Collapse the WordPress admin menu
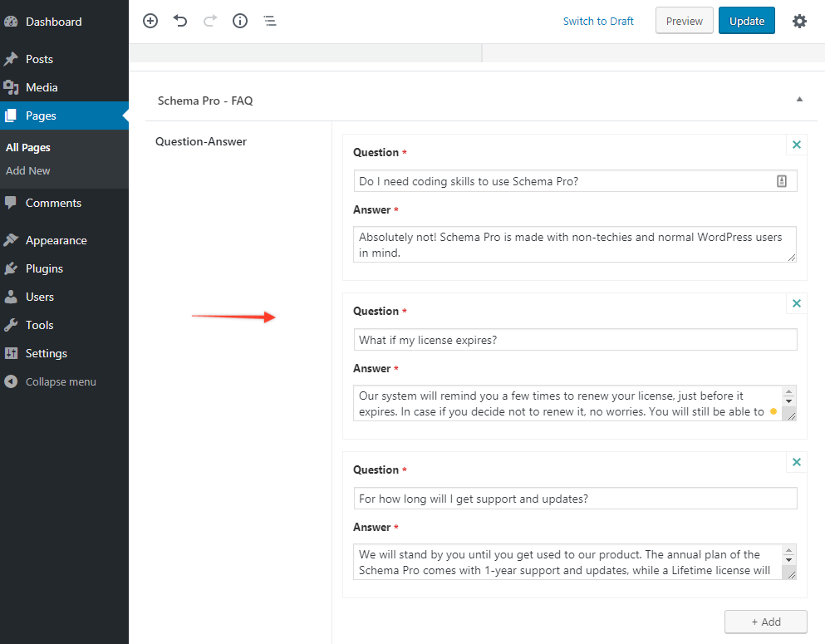The image size is (825, 644). (x=60, y=382)
